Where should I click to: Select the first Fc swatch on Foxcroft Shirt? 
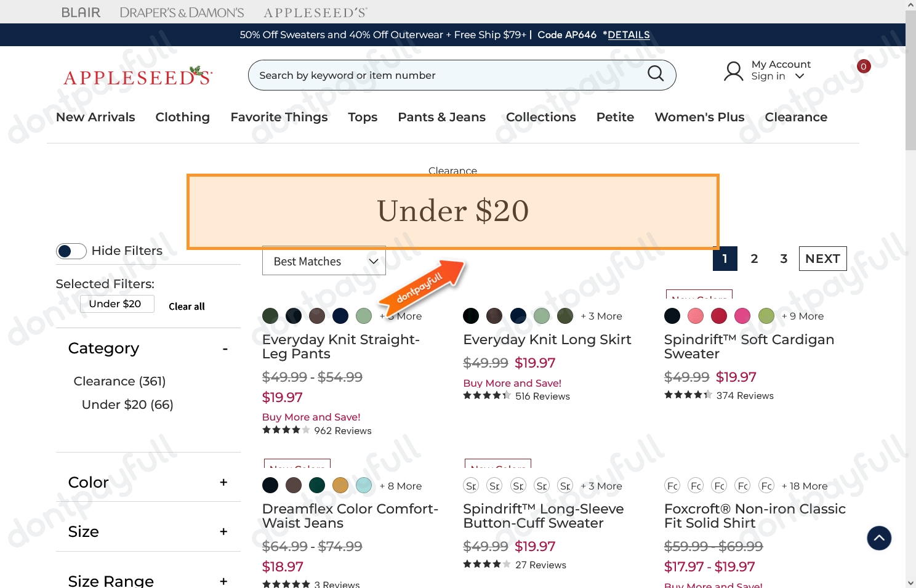pyautogui.click(x=672, y=486)
